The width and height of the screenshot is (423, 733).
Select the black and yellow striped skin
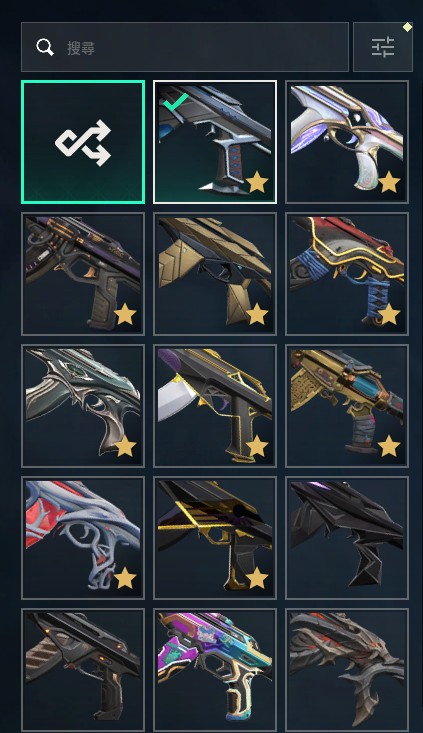pos(215,538)
